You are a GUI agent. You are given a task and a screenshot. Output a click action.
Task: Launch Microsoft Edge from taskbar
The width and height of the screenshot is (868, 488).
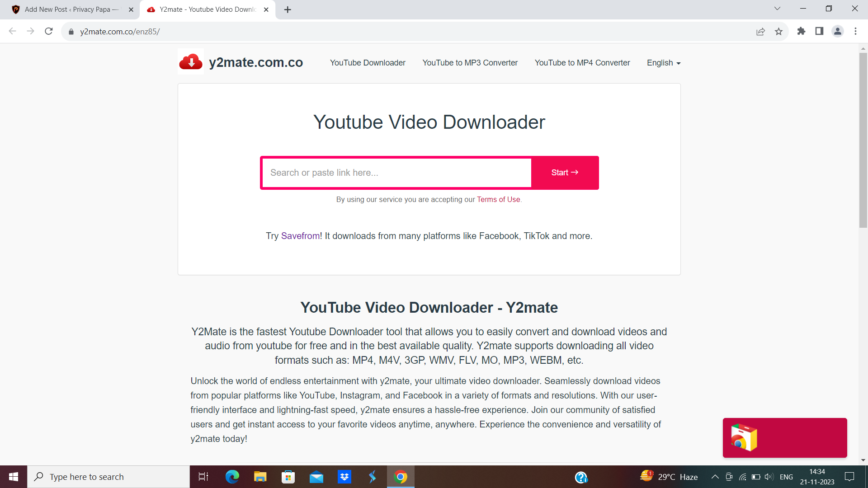coord(232,477)
